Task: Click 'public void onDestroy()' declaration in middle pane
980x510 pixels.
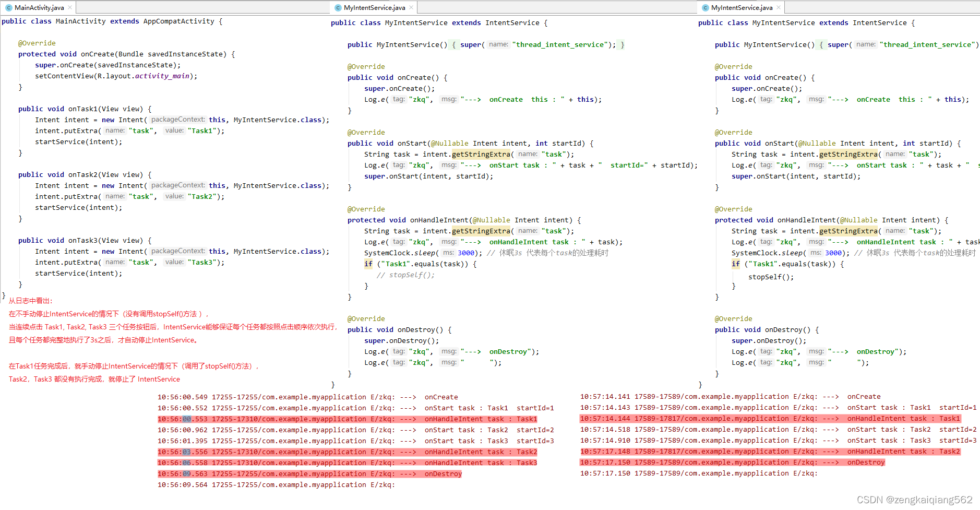Action: pyautogui.click(x=400, y=330)
